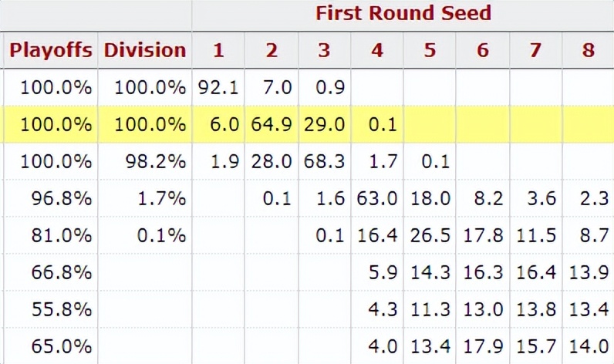The image size is (614, 364).
Task: Click seed column header 6
Action: 483,51
